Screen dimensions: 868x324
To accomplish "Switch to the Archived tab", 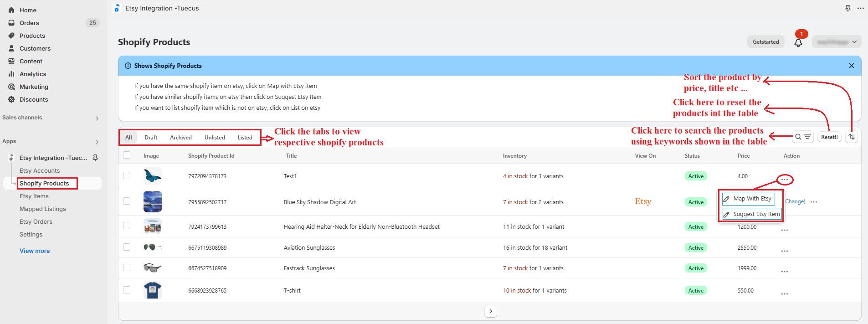I will [x=181, y=137].
